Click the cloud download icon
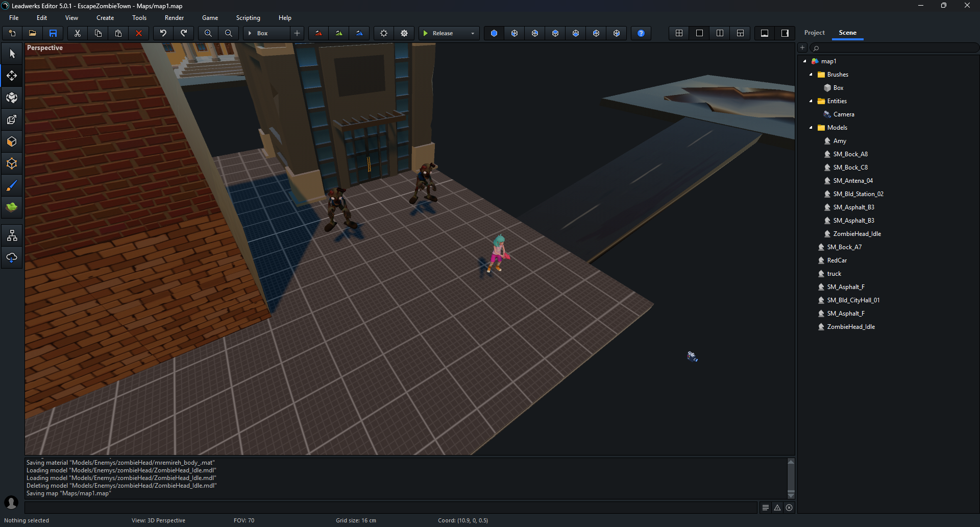This screenshot has width=980, height=527. 12,258
